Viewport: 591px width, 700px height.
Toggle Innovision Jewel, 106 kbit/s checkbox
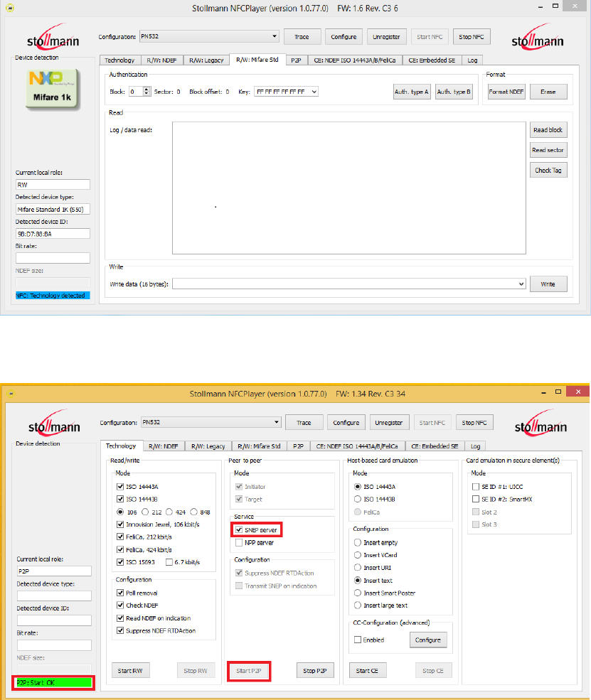coord(120,524)
